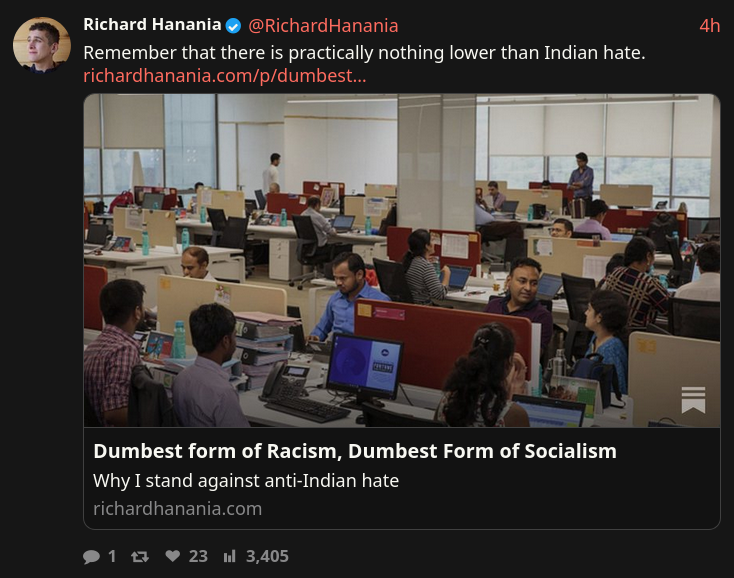Like the tweet with the heart icon
This screenshot has width=734, height=578.
(173, 556)
